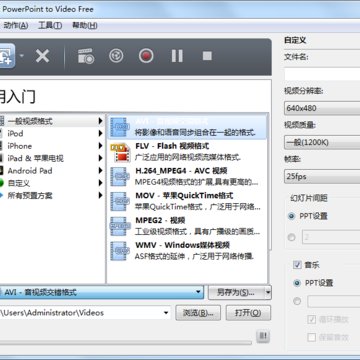The height and width of the screenshot is (360, 360).
Task: Open the arrow beside 另存为 button
Action: coord(268,293)
